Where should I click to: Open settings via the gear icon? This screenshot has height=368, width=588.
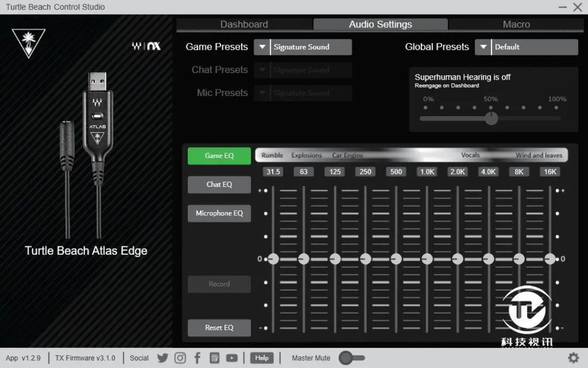pos(573,358)
